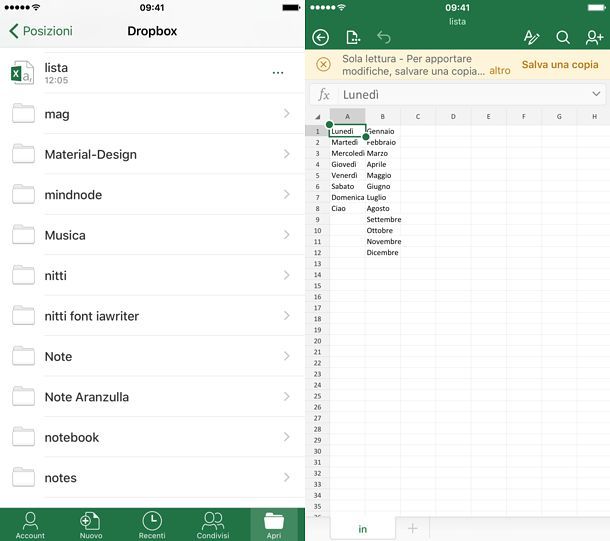Open the Material-Design folder icon
The width and height of the screenshot is (610, 541).
[x=23, y=154]
